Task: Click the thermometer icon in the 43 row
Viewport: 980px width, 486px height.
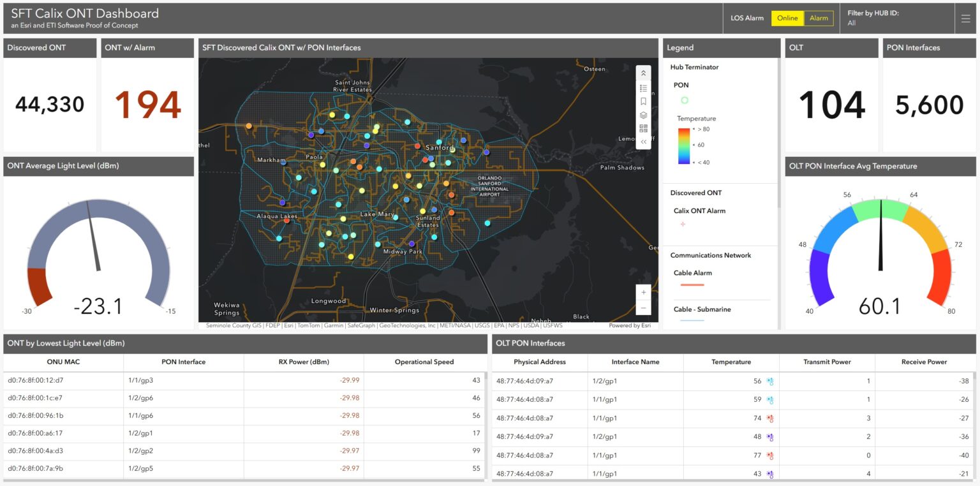Action: click(x=770, y=474)
